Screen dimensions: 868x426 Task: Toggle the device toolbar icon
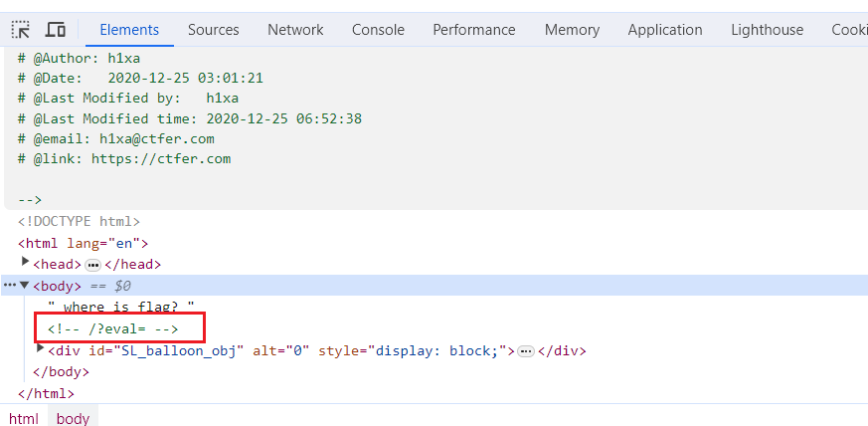(56, 30)
